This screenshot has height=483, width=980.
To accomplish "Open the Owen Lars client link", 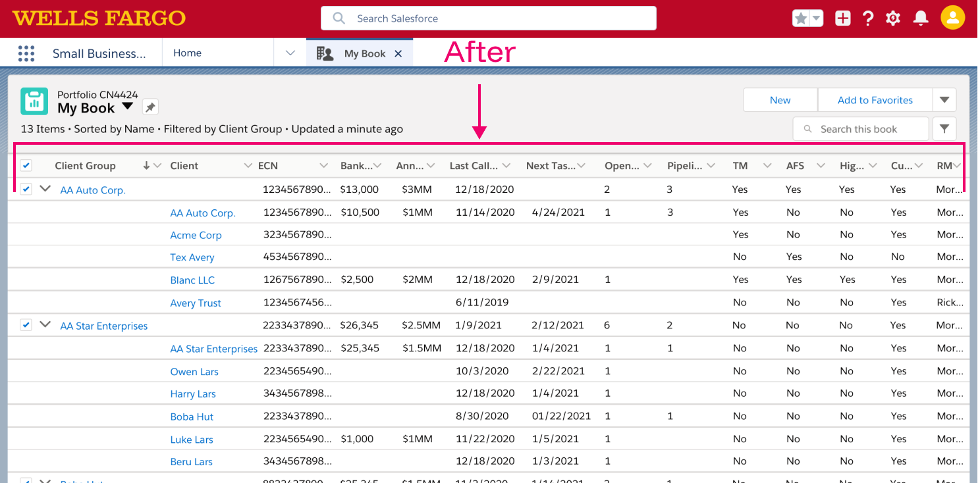I will click(x=194, y=371).
